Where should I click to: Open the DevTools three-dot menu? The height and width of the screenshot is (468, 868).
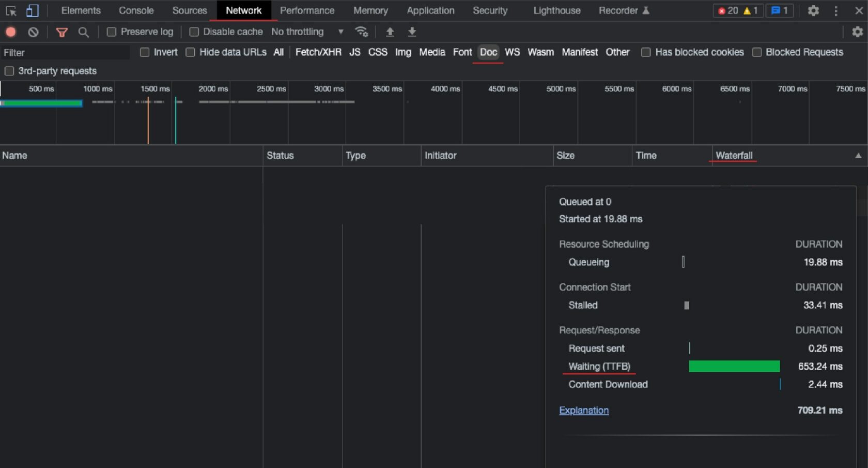pos(836,10)
